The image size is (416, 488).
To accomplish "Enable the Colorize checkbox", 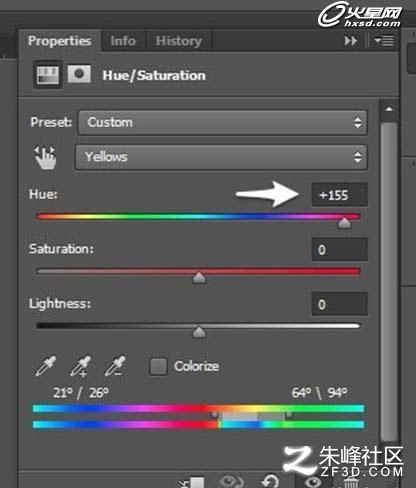I will [x=158, y=367].
